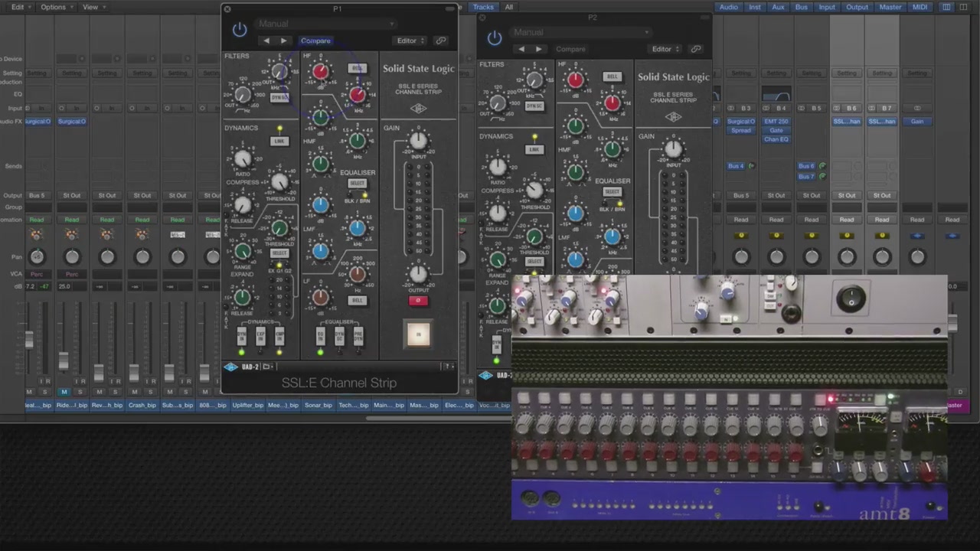Select the single-column mixer view icon
The height and width of the screenshot is (551, 980).
point(964,7)
